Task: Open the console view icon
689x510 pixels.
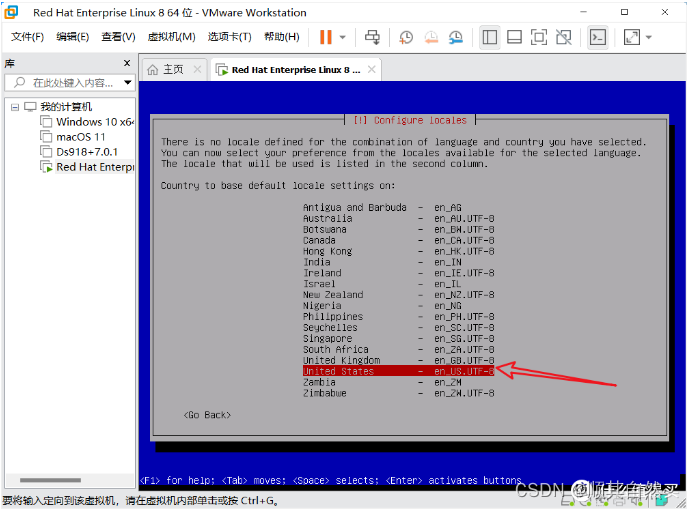Action: click(x=598, y=37)
